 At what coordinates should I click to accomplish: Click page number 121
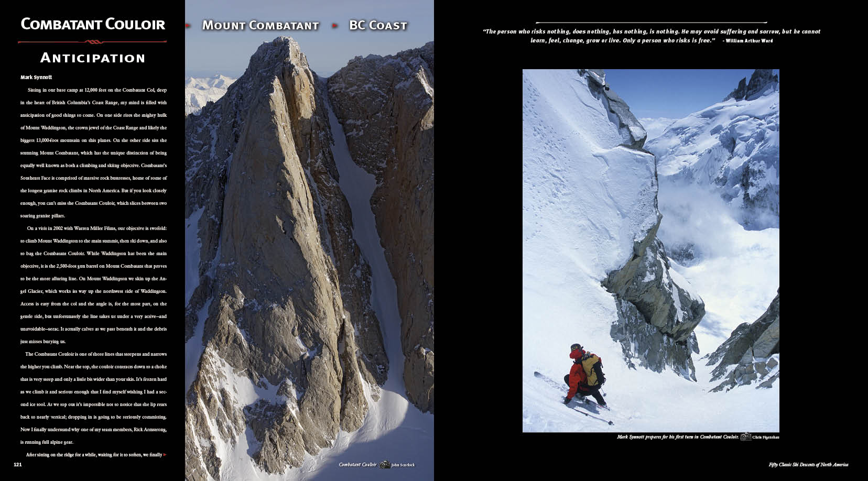click(18, 465)
